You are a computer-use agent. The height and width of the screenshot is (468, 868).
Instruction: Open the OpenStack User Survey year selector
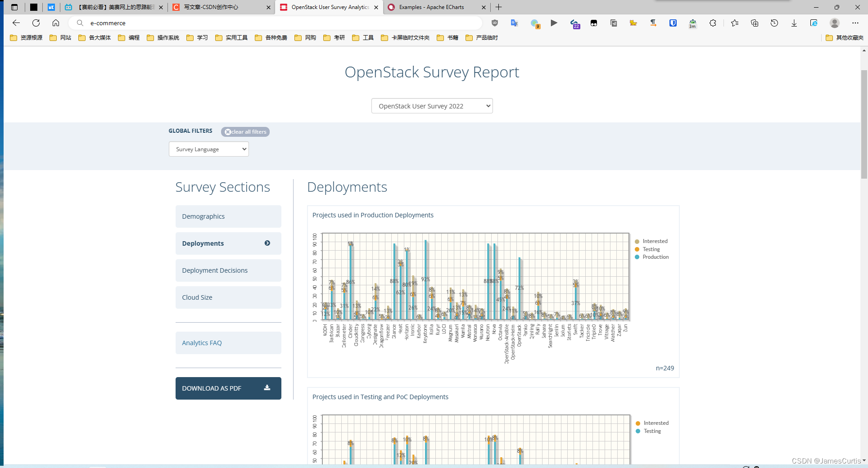[x=432, y=106]
